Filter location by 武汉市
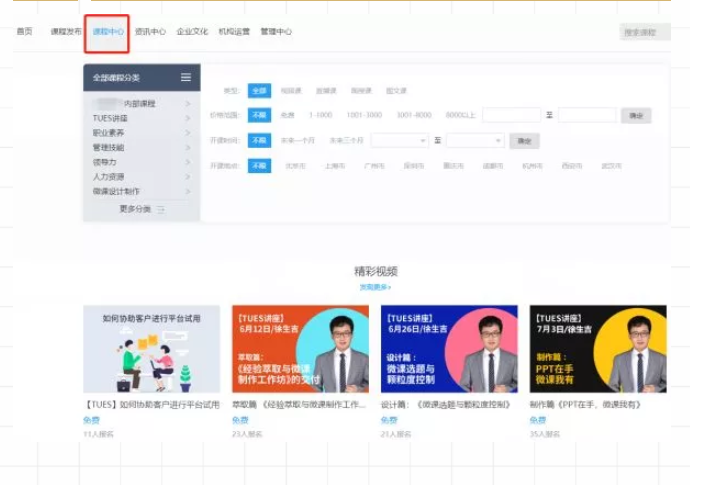The width and height of the screenshot is (709, 485). tap(611, 166)
